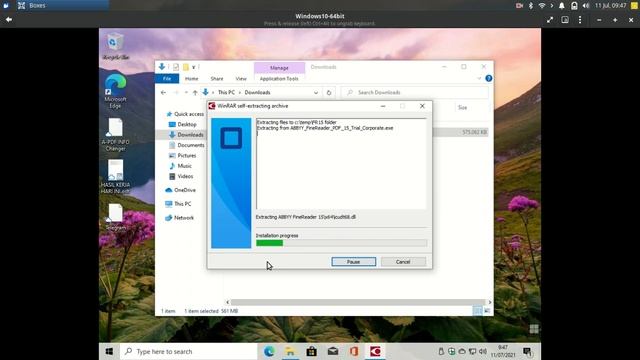The image size is (640, 360).
Task: Open host notifications bell icon
Action: [x=562, y=6]
